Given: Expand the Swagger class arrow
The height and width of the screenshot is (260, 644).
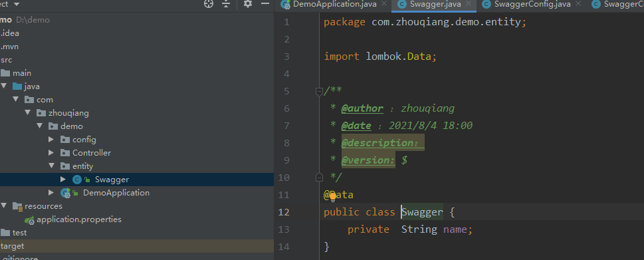Looking at the screenshot, I should [x=63, y=179].
